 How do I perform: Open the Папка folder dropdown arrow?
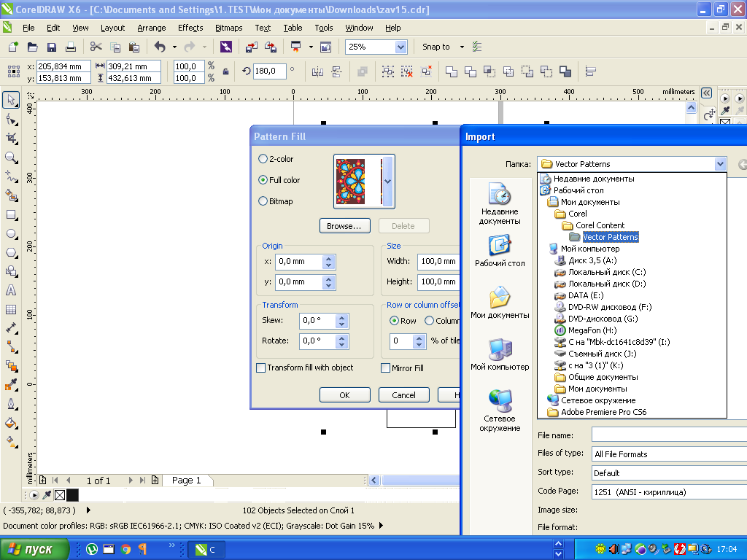coord(720,164)
